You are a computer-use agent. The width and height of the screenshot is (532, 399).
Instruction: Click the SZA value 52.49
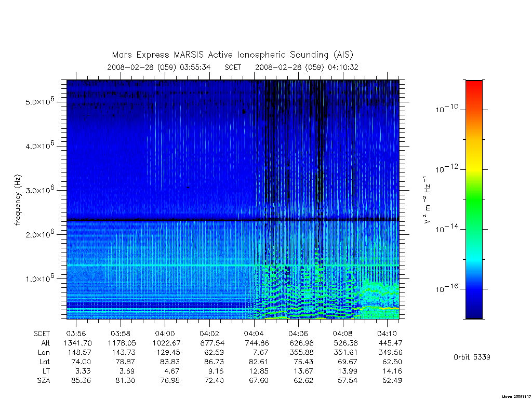[x=392, y=380]
